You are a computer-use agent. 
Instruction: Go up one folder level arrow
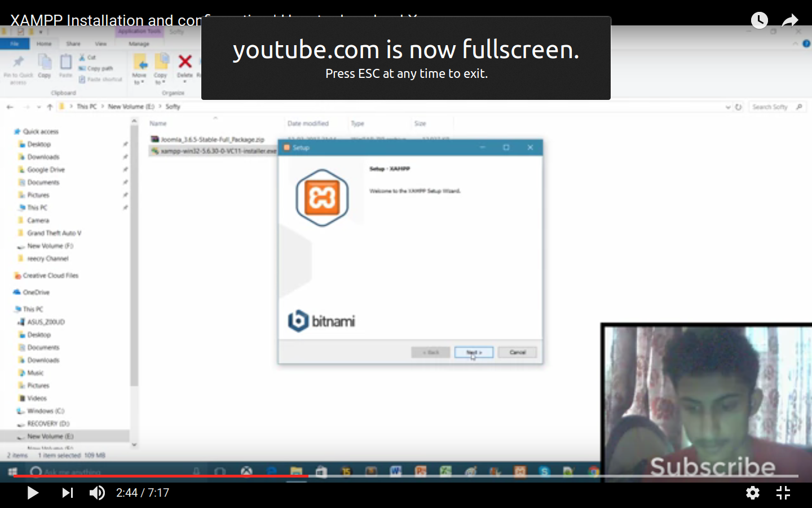click(50, 107)
